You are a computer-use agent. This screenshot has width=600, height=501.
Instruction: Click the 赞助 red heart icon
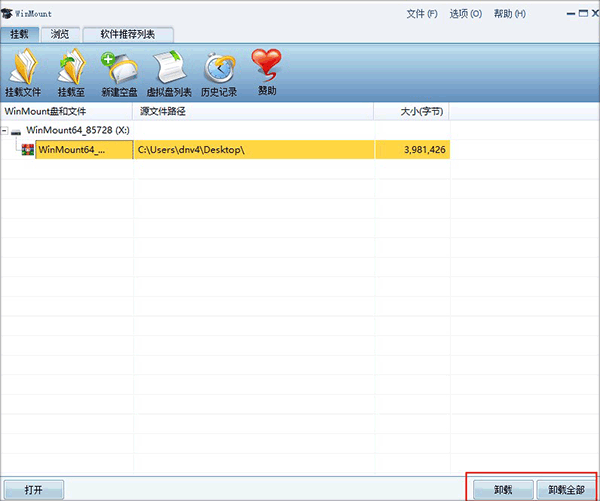[266, 64]
